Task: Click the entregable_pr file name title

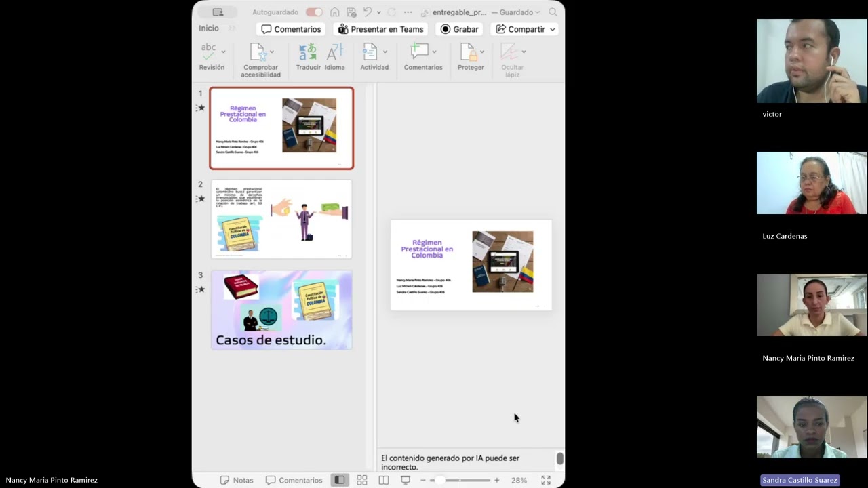Action: pyautogui.click(x=459, y=12)
